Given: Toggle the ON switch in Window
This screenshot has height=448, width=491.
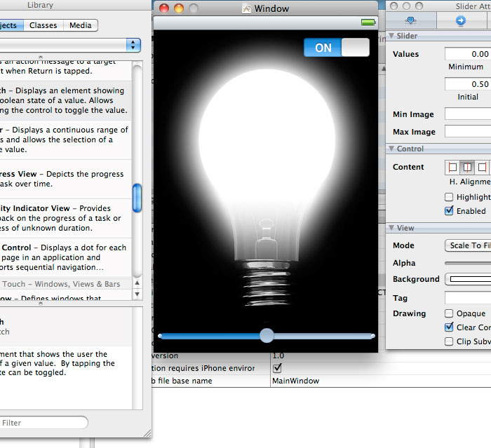Looking at the screenshot, I should click(336, 48).
